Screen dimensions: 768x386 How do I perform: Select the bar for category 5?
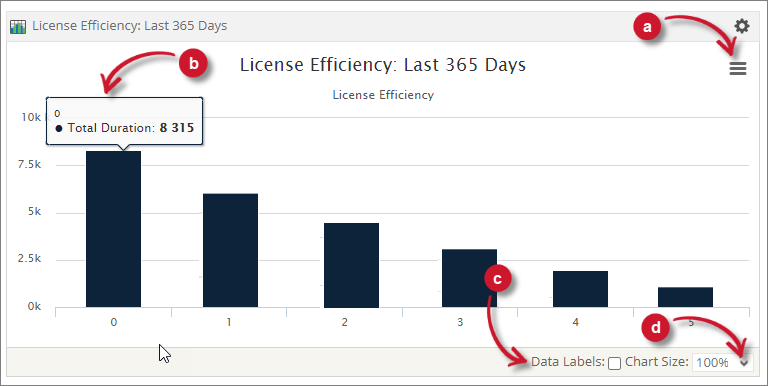(685, 297)
